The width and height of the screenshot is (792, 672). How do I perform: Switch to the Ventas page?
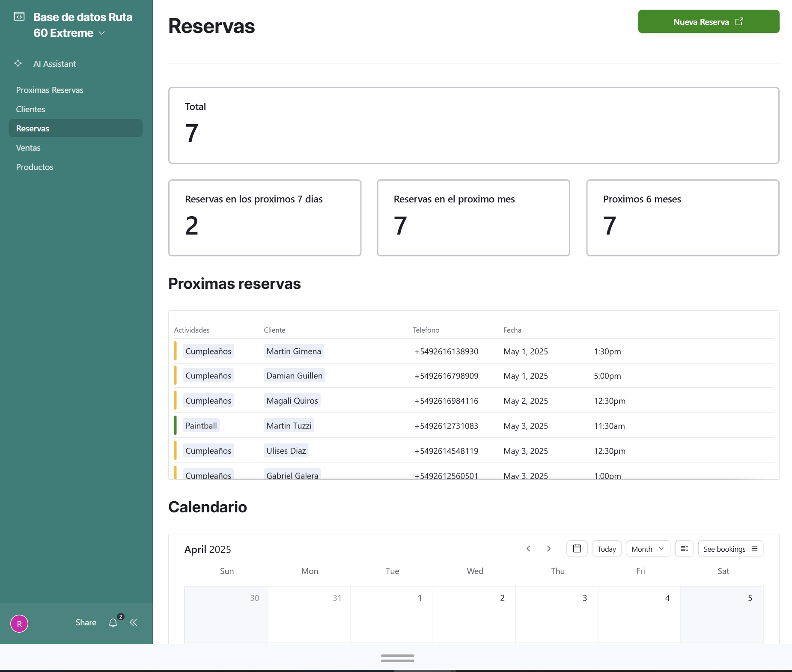click(28, 148)
